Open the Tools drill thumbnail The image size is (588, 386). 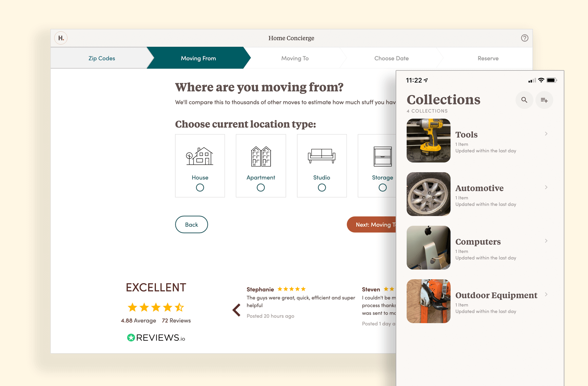pos(428,140)
